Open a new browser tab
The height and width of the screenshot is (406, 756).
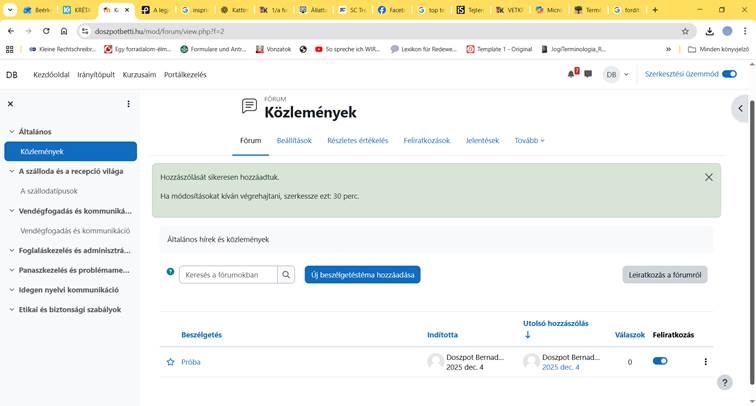click(655, 10)
